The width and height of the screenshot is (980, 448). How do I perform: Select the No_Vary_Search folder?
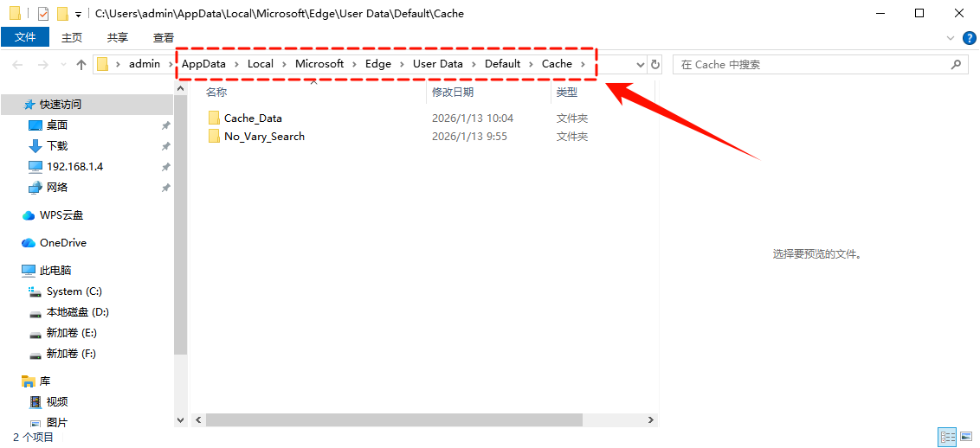[263, 136]
